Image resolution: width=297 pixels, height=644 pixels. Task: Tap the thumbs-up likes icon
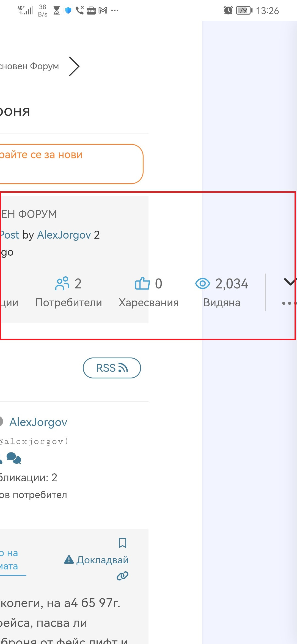point(142,283)
